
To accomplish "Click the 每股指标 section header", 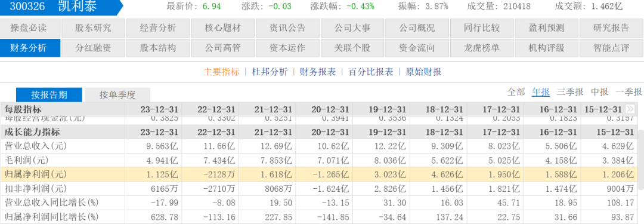I will (x=23, y=109).
